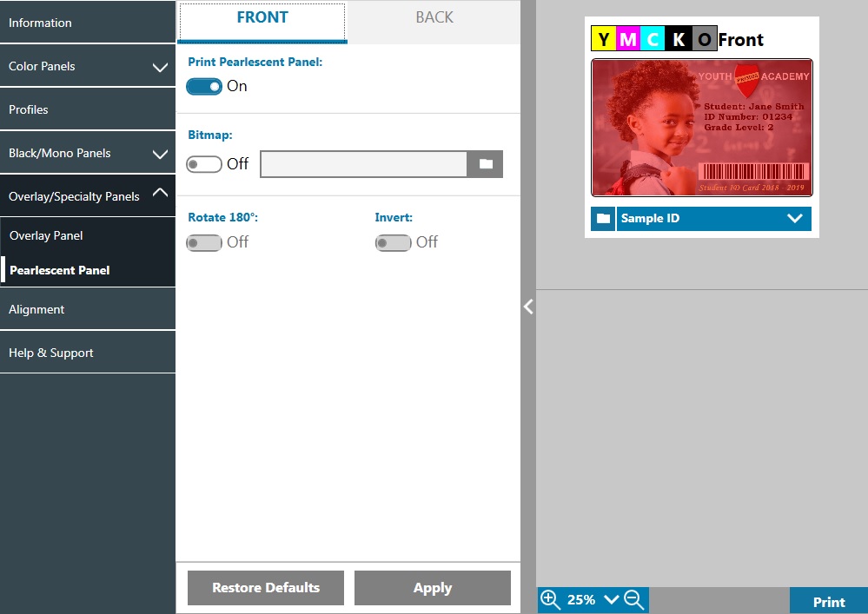Toggle the Invert switch

coord(393,243)
